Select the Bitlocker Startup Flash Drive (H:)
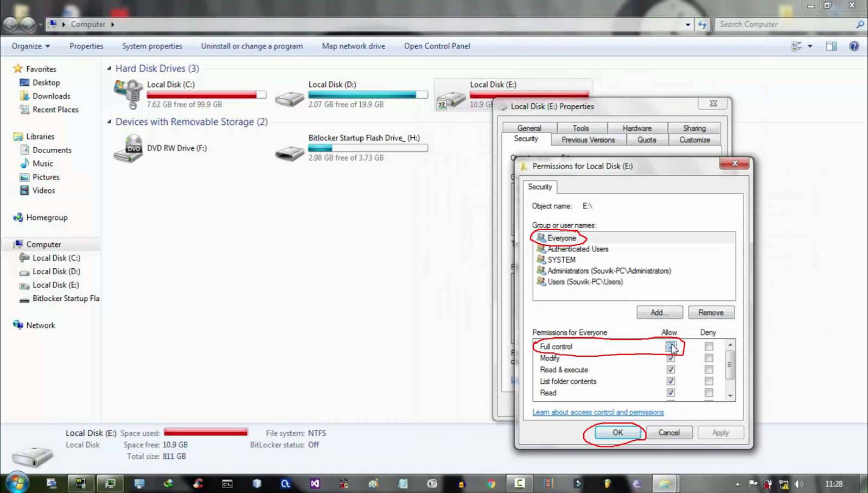Viewport: 868px width, 493px height. pyautogui.click(x=290, y=148)
